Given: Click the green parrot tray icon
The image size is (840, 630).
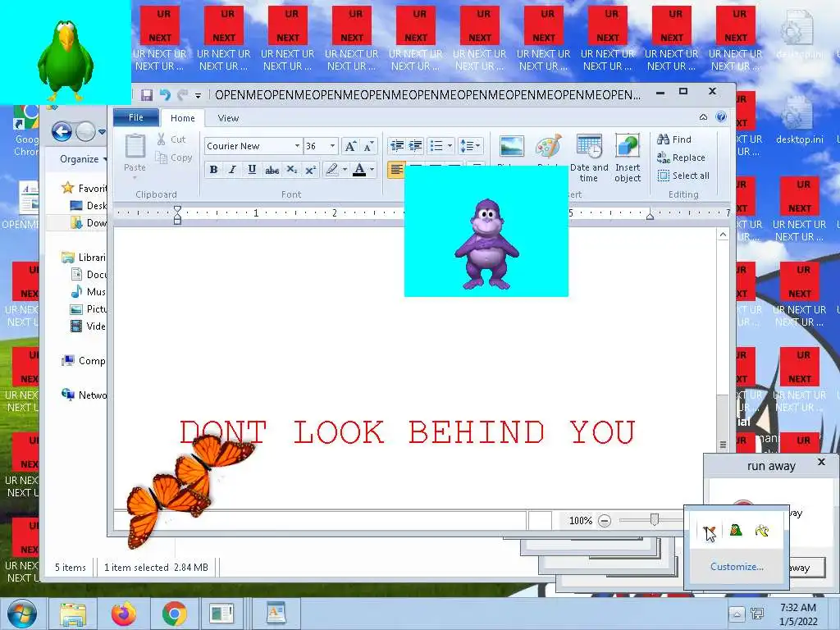Looking at the screenshot, I should (x=736, y=530).
